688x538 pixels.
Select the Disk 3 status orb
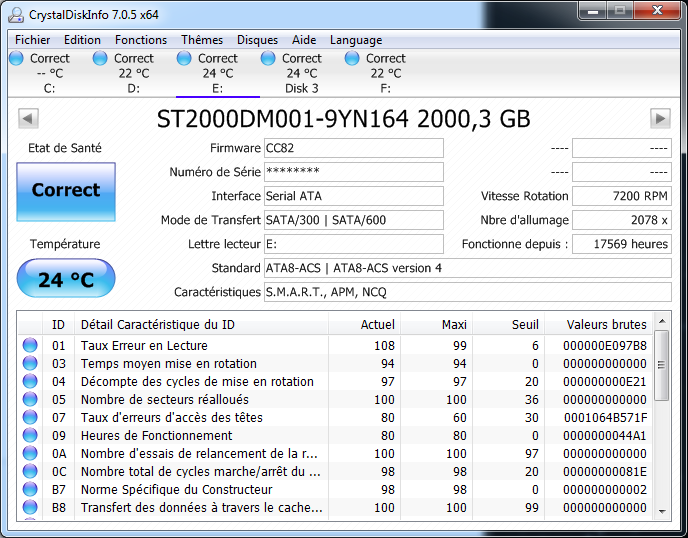point(268,58)
